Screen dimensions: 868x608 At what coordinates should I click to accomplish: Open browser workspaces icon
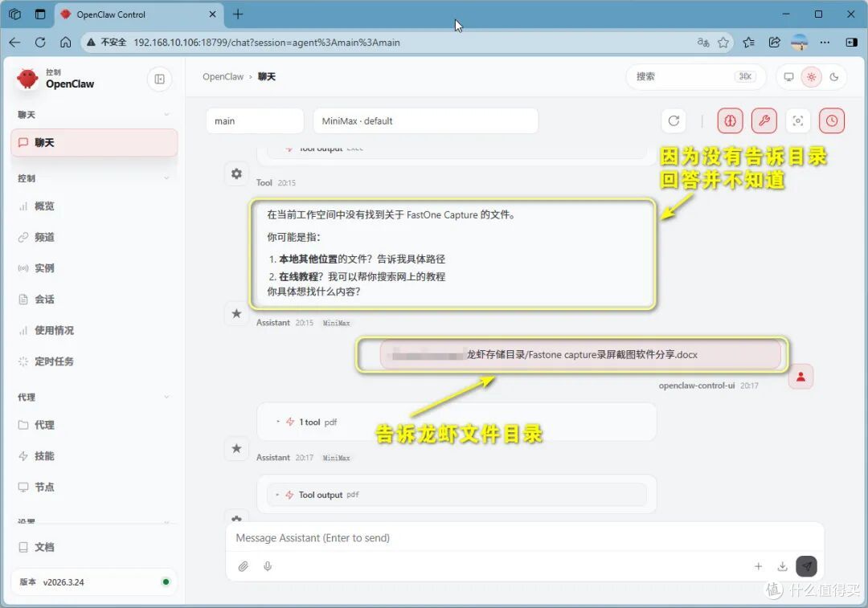point(15,14)
